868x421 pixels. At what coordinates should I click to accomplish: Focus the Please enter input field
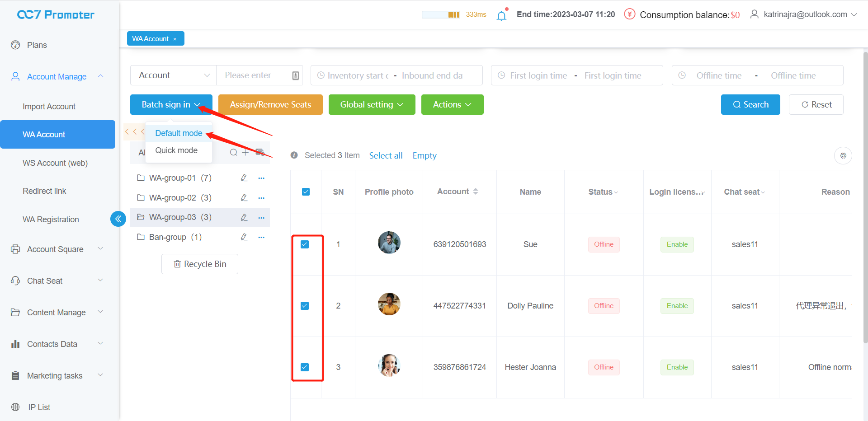point(255,75)
